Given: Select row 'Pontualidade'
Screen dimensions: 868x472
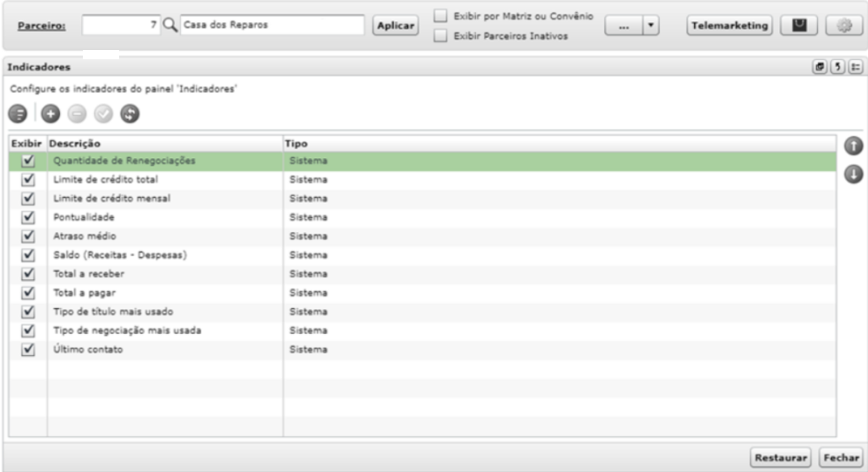Looking at the screenshot, I should 423,217.
